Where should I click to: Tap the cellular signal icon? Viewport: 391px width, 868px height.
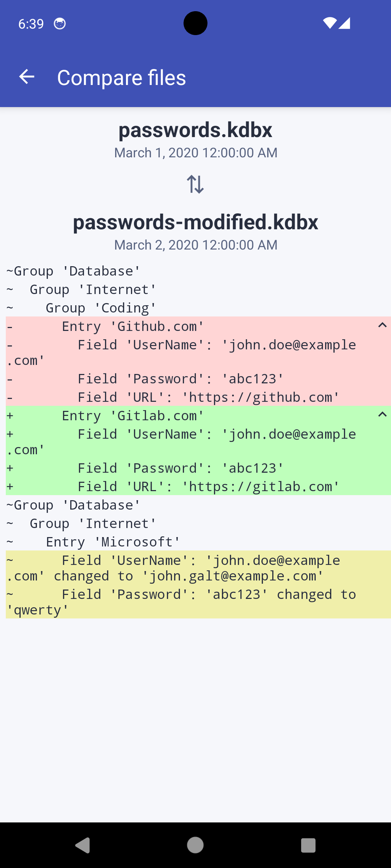pyautogui.click(x=344, y=23)
